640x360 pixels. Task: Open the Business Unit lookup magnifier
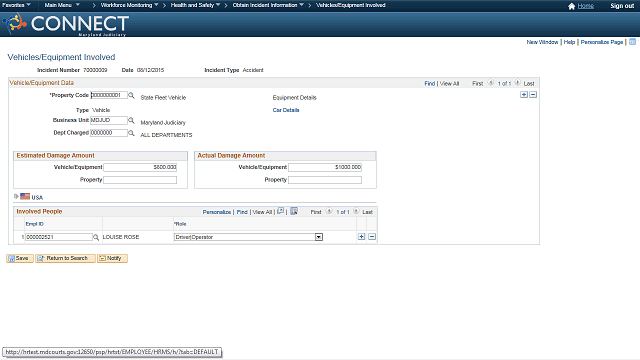(x=131, y=120)
